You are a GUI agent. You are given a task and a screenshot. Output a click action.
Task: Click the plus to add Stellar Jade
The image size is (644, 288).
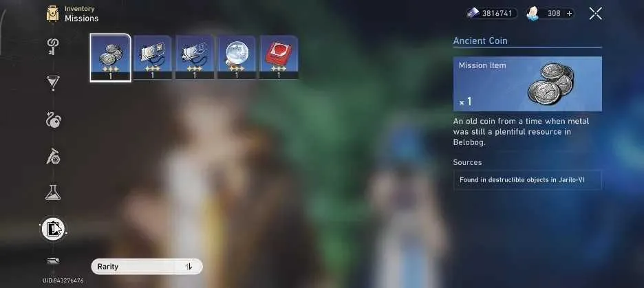coord(569,14)
